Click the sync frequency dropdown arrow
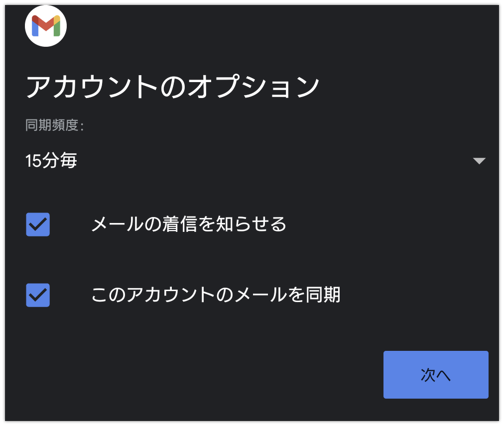 click(x=479, y=161)
